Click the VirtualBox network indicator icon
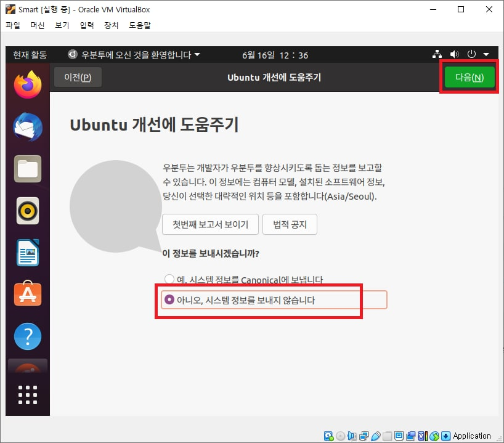The width and height of the screenshot is (504, 443). click(x=364, y=436)
